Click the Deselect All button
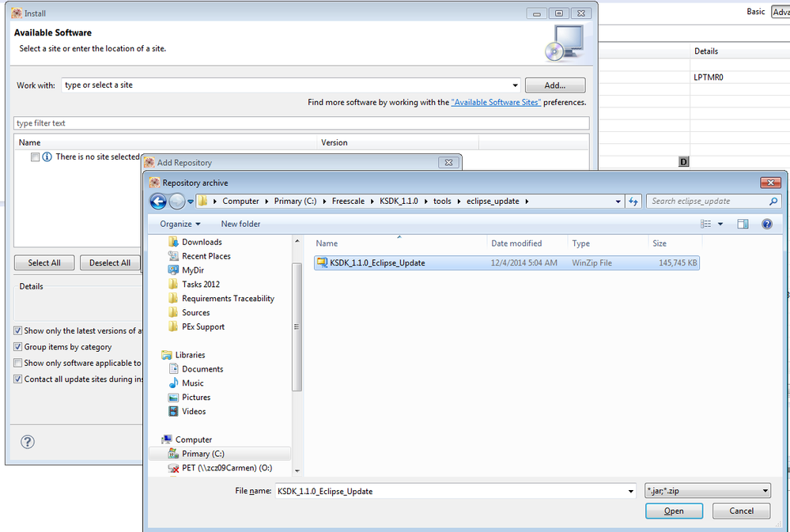The image size is (790, 532). click(110, 262)
